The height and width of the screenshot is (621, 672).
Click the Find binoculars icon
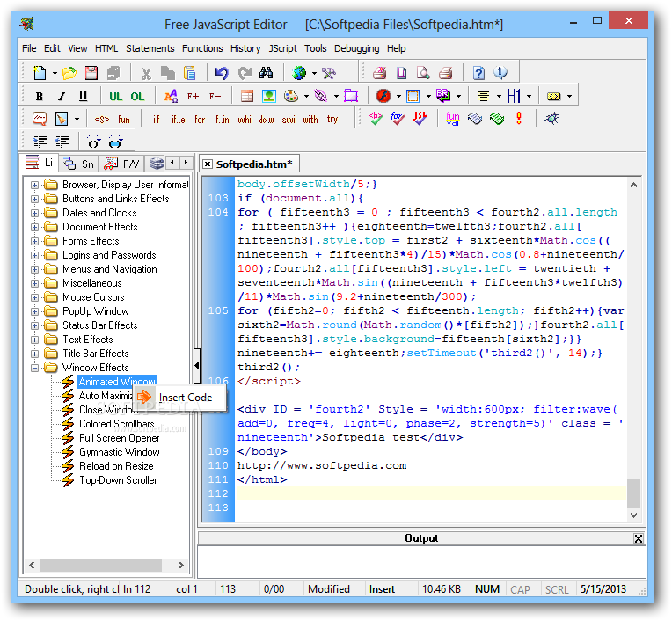coord(267,73)
